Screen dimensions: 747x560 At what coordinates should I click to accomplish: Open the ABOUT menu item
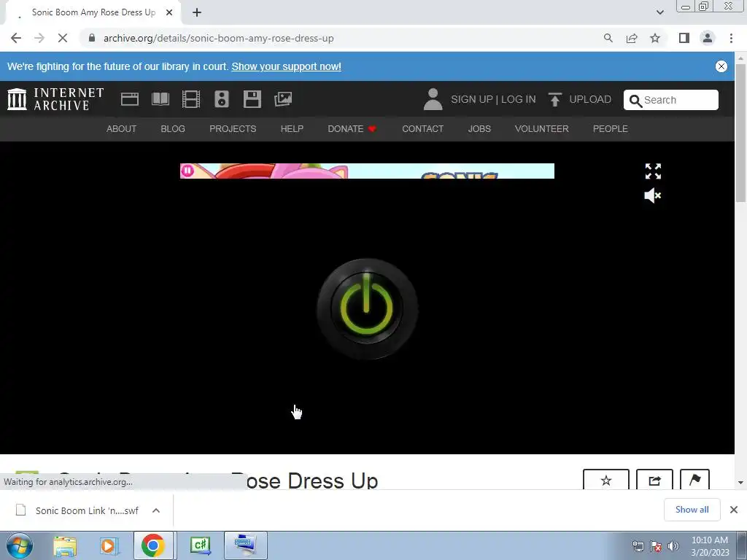(122, 128)
